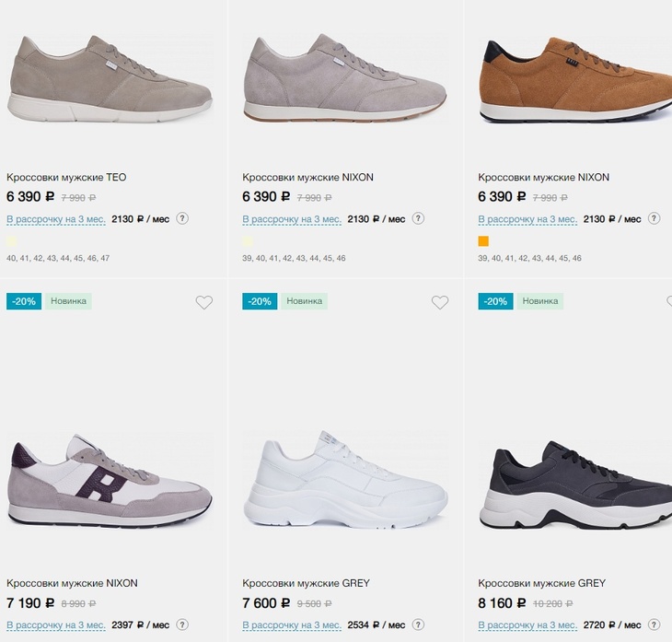Pick the pale color swatch under TEO sneakers
Screen dimensions: 672x642
tap(12, 241)
